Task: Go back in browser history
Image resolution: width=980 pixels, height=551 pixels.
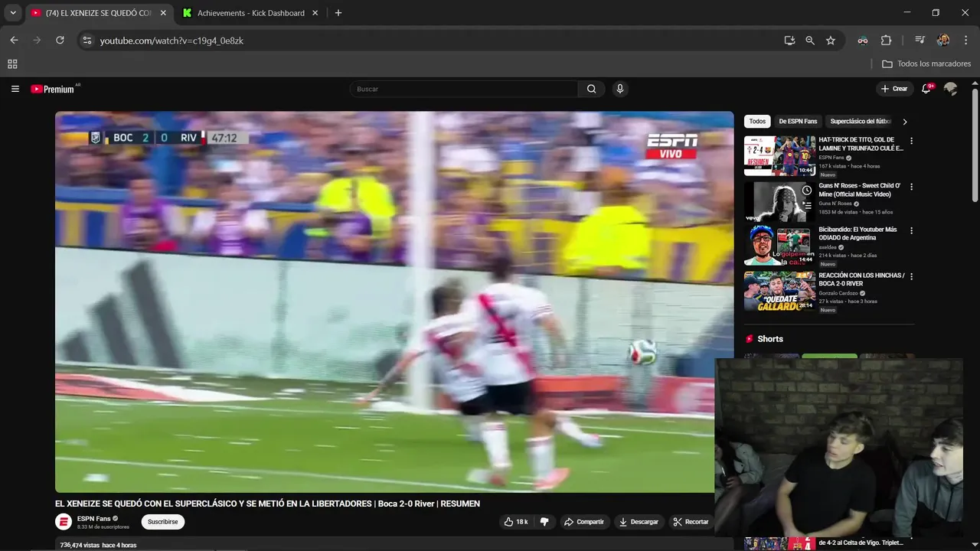Action: (x=14, y=41)
